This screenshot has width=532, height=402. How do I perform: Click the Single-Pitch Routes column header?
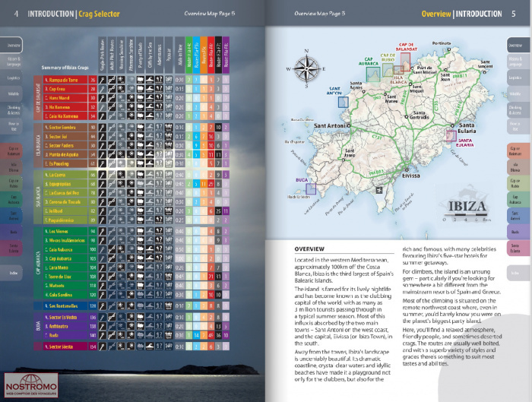point(102,55)
